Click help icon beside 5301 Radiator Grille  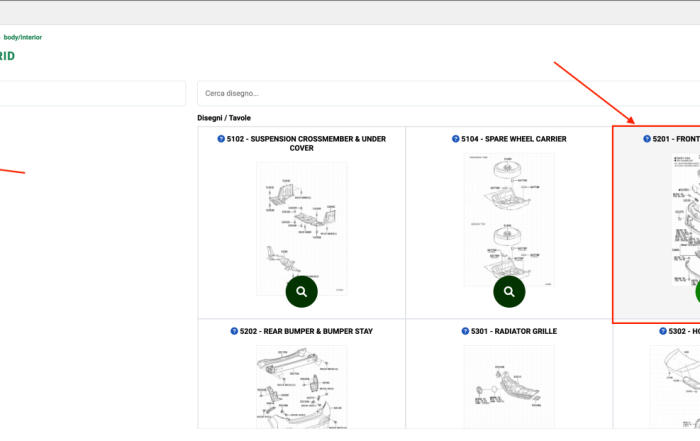pyautogui.click(x=465, y=331)
